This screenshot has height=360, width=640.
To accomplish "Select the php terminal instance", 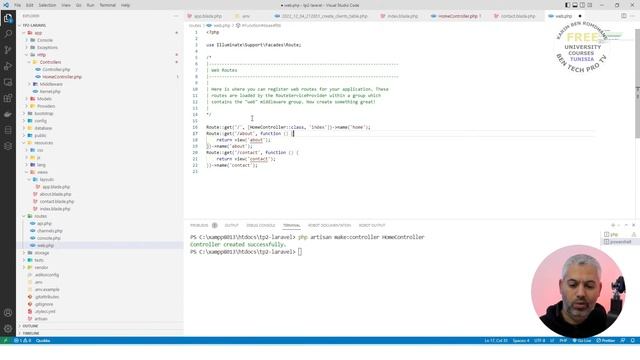I will [620, 235].
